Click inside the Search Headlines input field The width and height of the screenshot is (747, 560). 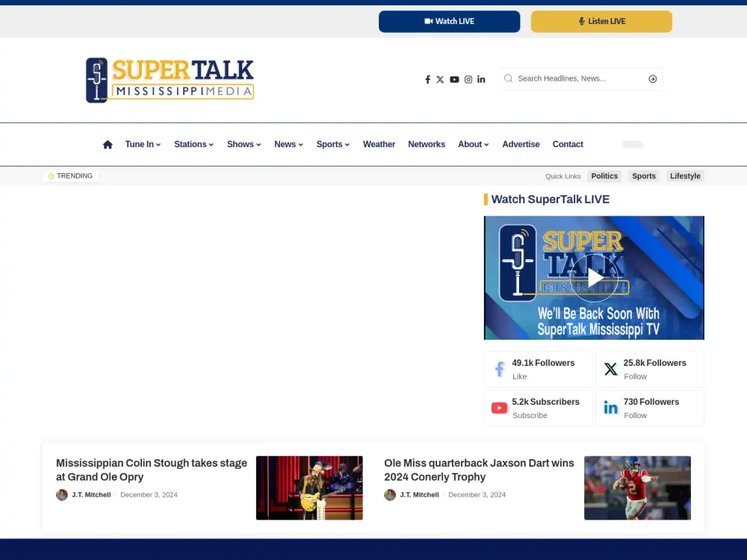point(575,78)
